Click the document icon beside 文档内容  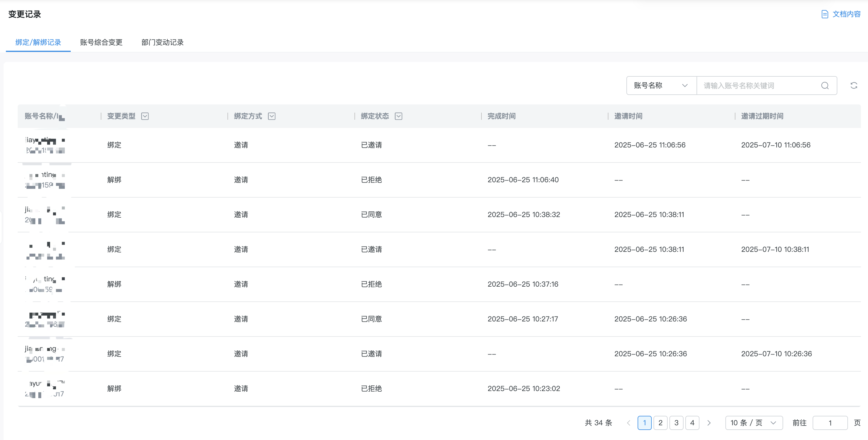824,14
